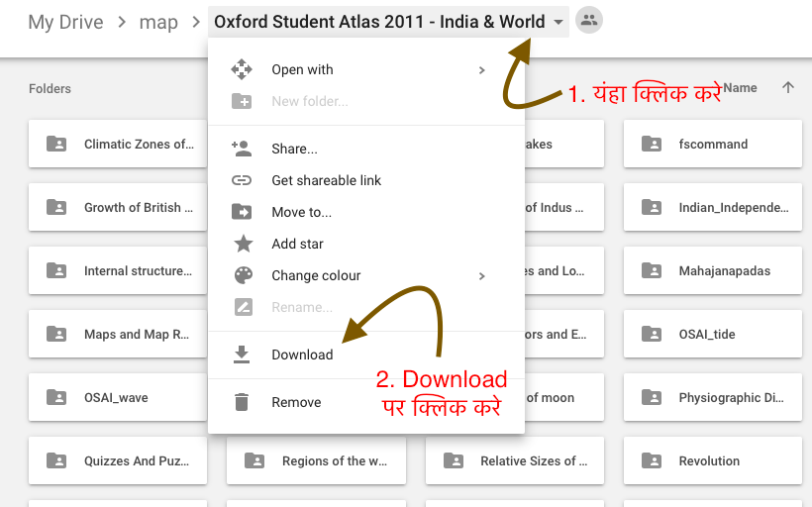Choose Open with from the menu
The height and width of the screenshot is (507, 812).
coord(366,69)
